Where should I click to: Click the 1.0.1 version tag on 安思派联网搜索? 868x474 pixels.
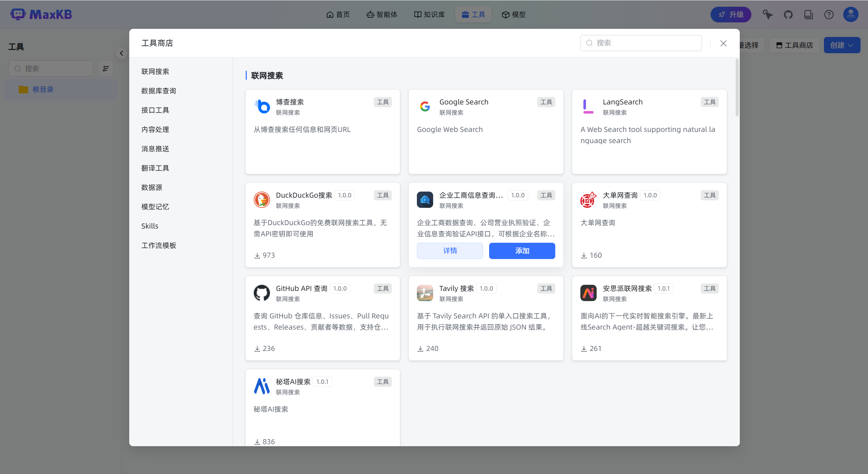pos(663,289)
